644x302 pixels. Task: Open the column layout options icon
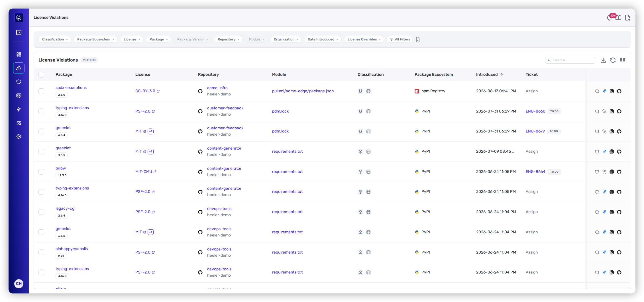[x=623, y=60]
